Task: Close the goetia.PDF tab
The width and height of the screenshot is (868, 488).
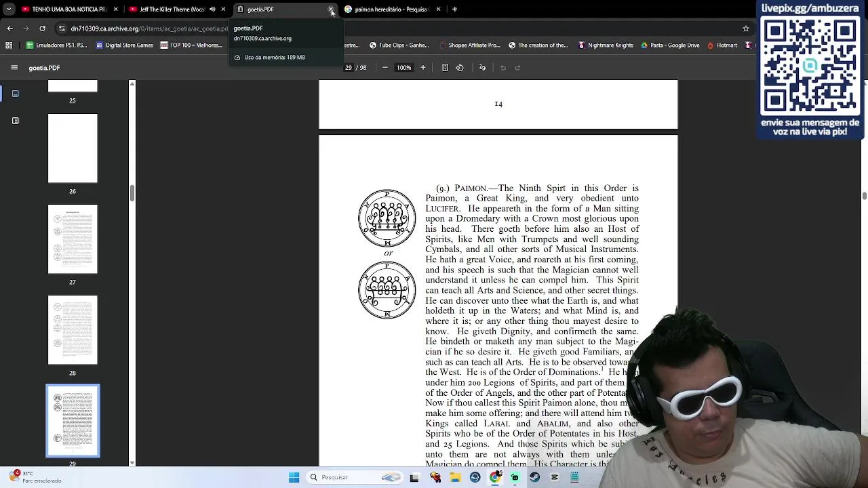Action: pyautogui.click(x=331, y=9)
